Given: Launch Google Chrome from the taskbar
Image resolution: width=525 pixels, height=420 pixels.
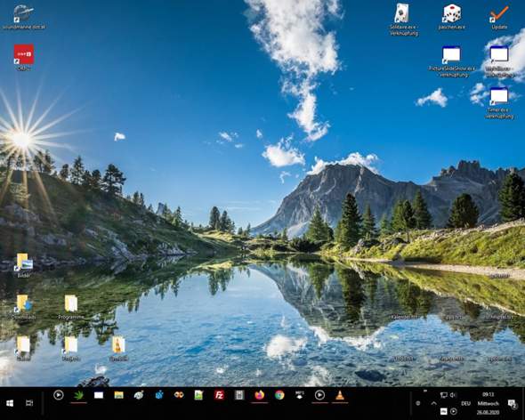Looking at the screenshot, I should pyautogui.click(x=279, y=396).
